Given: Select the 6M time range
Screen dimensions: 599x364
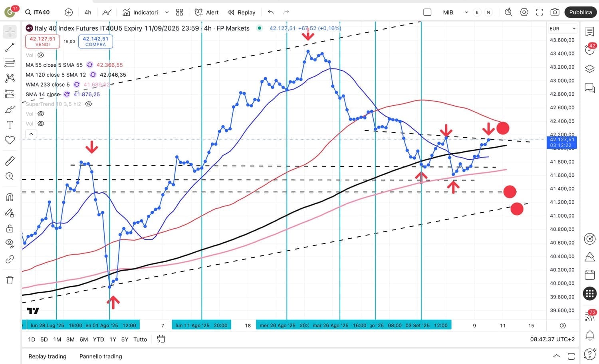Looking at the screenshot, I should 83,339.
